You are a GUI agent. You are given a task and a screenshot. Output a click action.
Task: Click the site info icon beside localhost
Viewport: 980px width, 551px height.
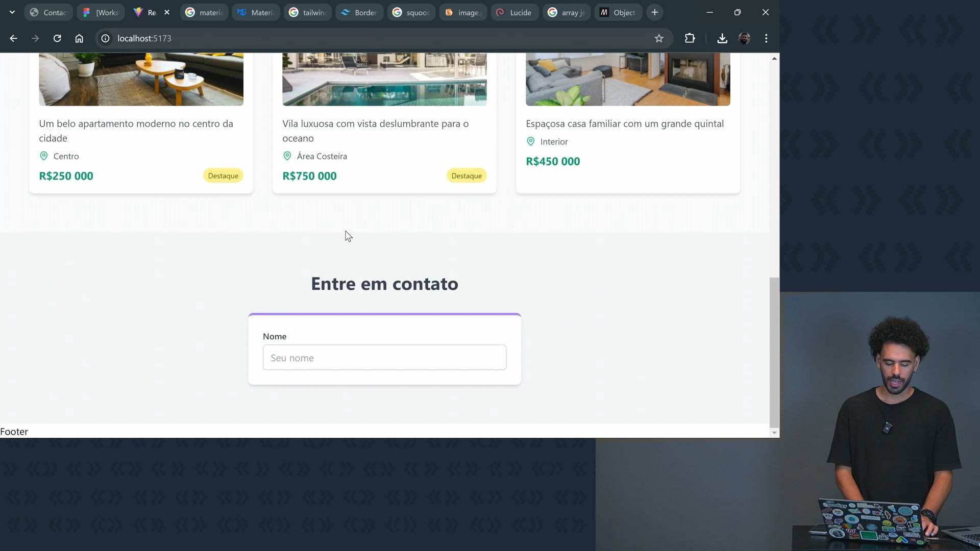pos(105,38)
